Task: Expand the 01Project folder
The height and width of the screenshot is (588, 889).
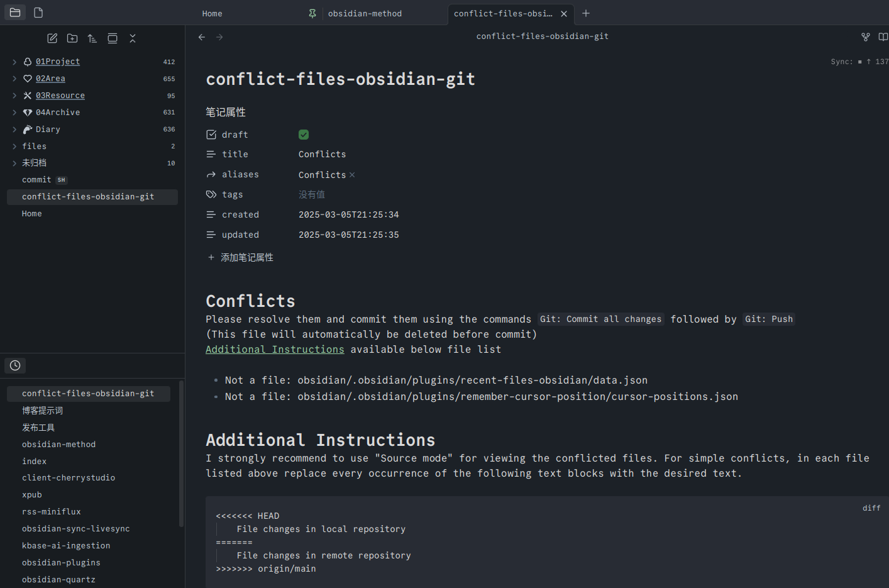Action: [14, 62]
